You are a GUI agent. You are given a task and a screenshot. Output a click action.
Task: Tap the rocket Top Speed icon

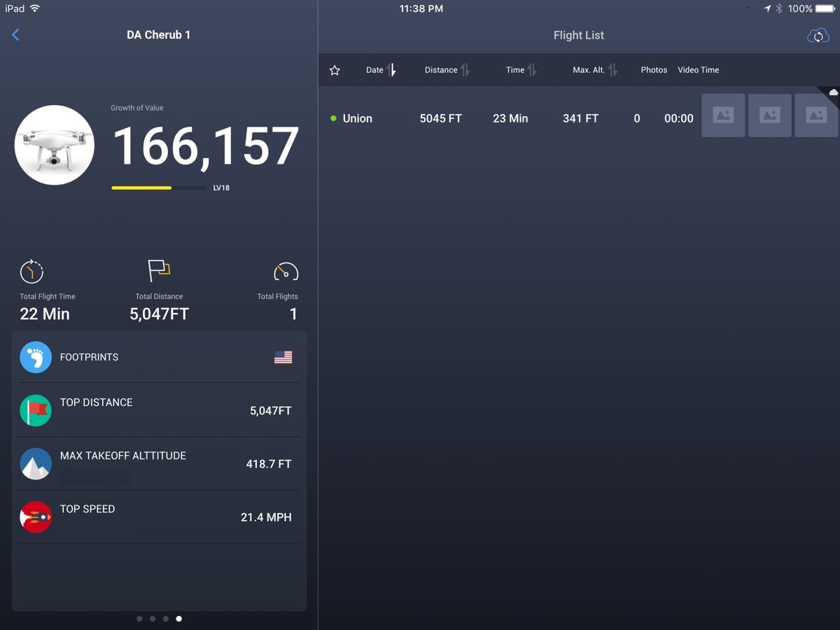coord(36,517)
